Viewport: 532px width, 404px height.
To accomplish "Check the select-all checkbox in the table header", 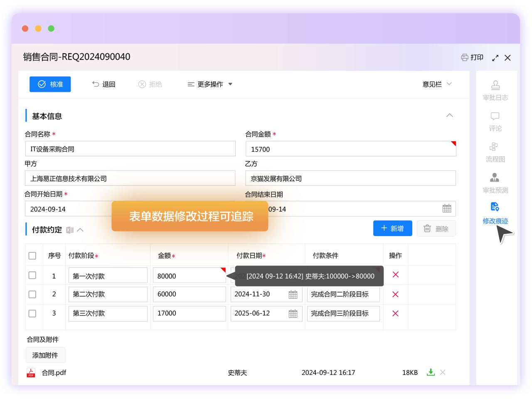I will point(33,256).
